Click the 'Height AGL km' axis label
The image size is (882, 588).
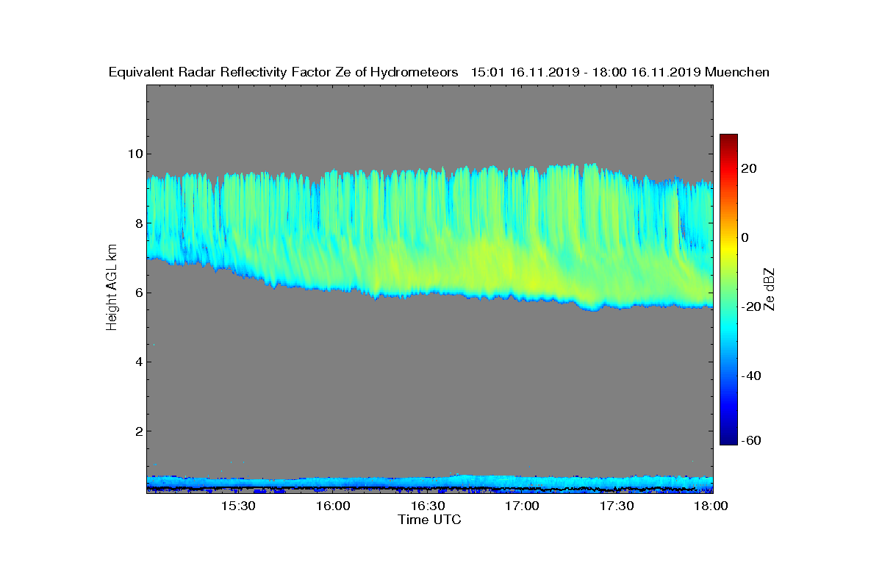[x=112, y=288]
